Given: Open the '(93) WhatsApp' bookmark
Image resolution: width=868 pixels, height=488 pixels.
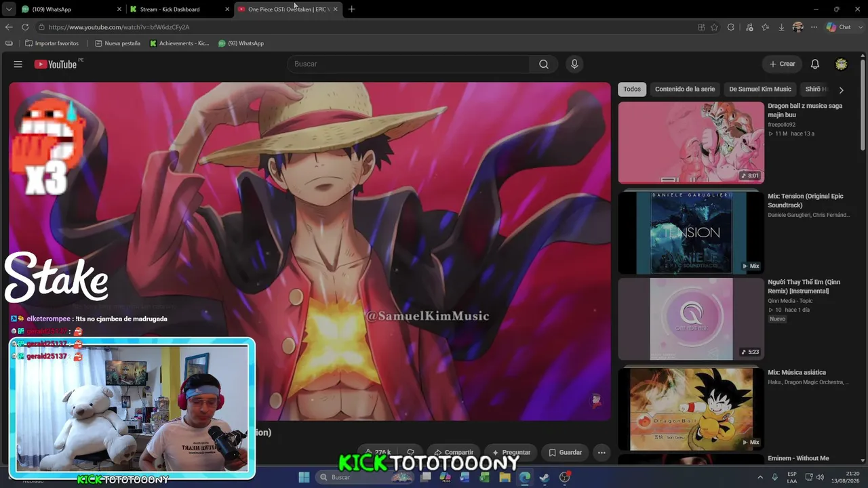Looking at the screenshot, I should coord(241,43).
